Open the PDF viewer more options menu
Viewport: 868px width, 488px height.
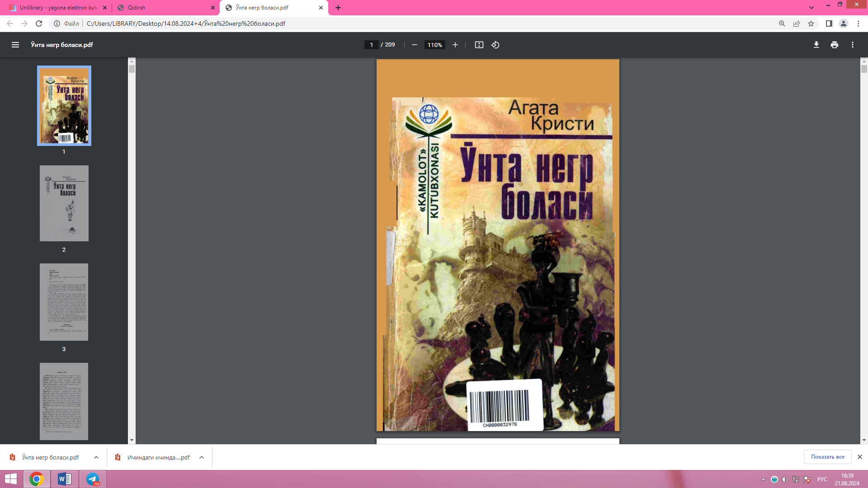click(x=853, y=45)
